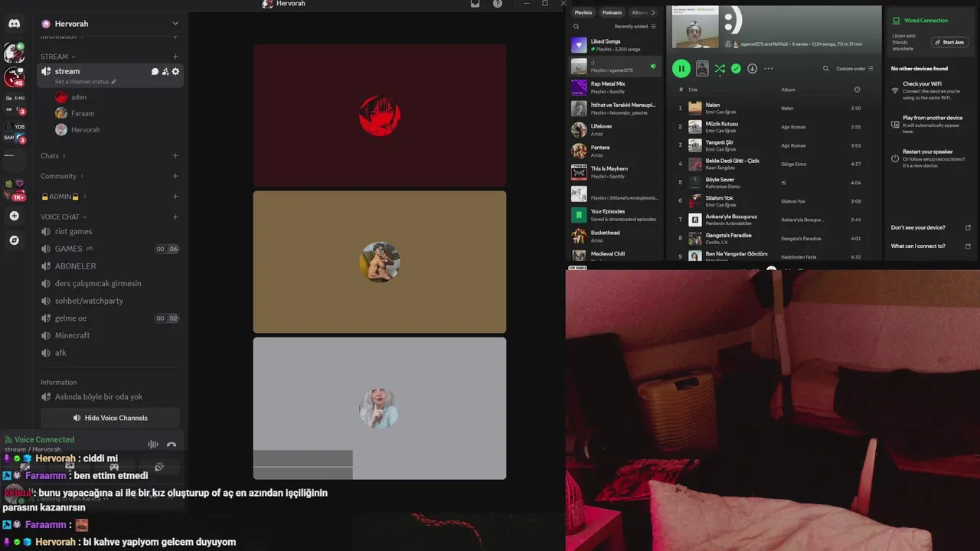The width and height of the screenshot is (980, 551).
Task: Collapse the VOICE CHAT category
Action: pyautogui.click(x=64, y=217)
